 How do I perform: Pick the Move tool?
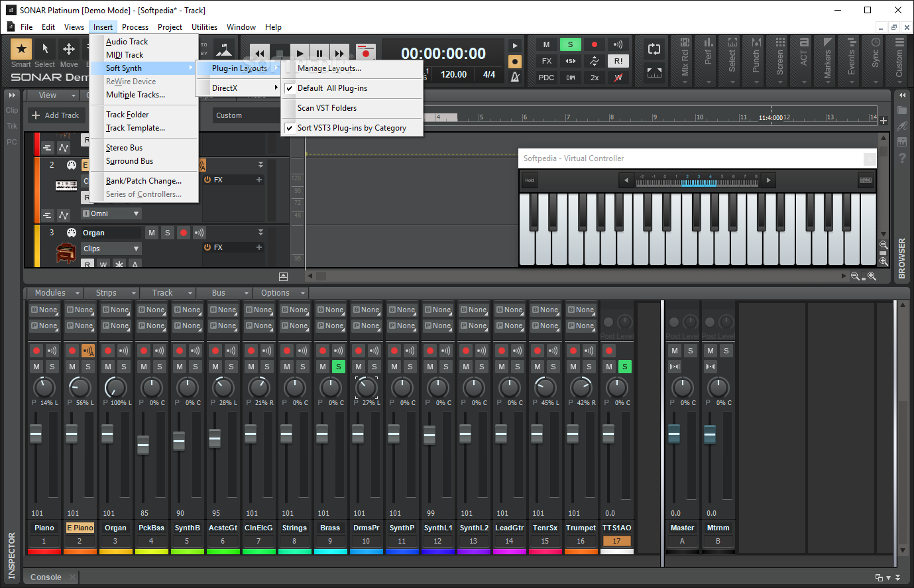coord(69,48)
